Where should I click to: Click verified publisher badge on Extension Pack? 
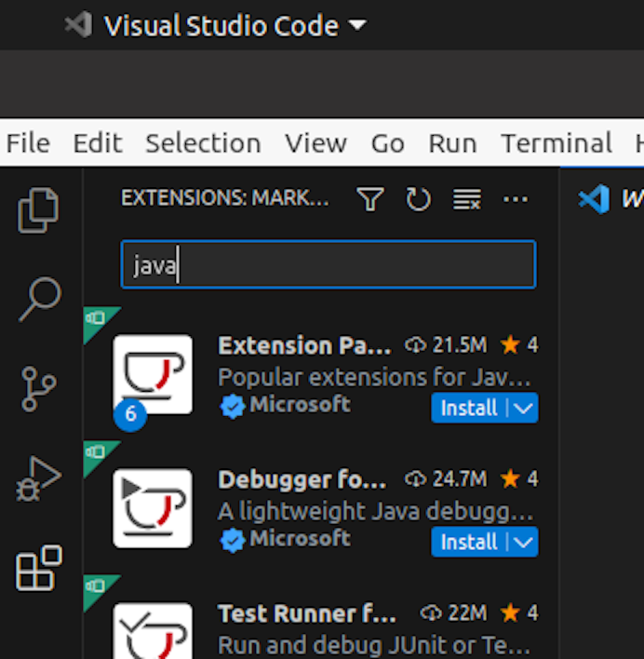pyautogui.click(x=233, y=407)
